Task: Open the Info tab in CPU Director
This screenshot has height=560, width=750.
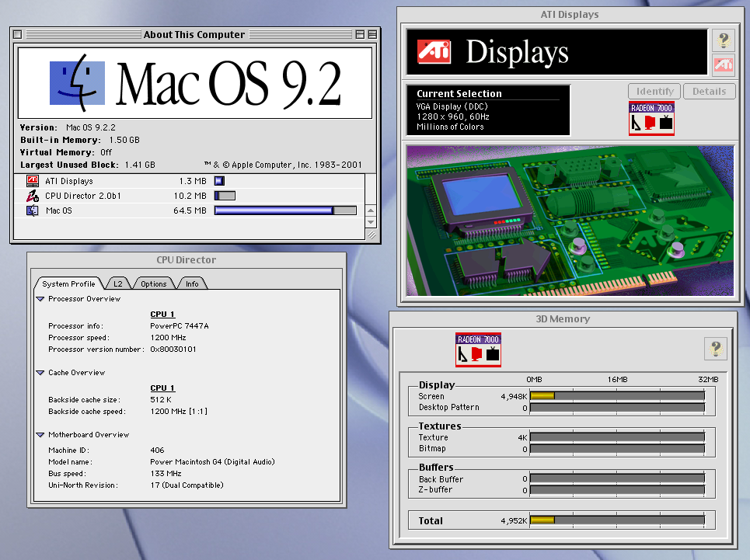Action: click(192, 283)
